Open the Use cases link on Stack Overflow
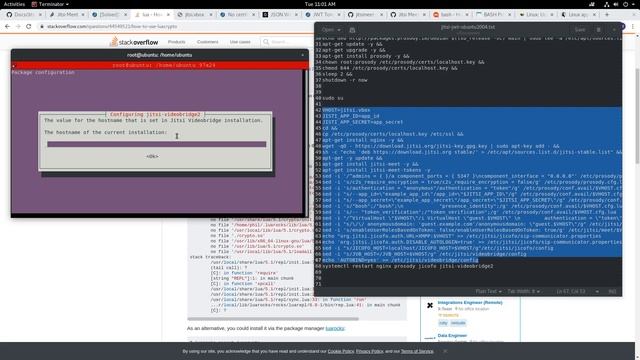 point(240,42)
